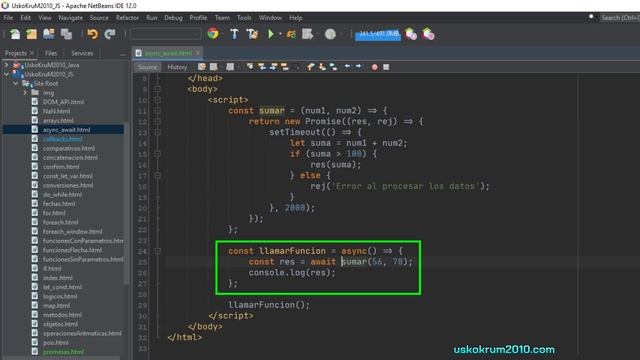Click the first profiler snapshot icon after memory bar
640x360 pixels.
click(x=411, y=34)
